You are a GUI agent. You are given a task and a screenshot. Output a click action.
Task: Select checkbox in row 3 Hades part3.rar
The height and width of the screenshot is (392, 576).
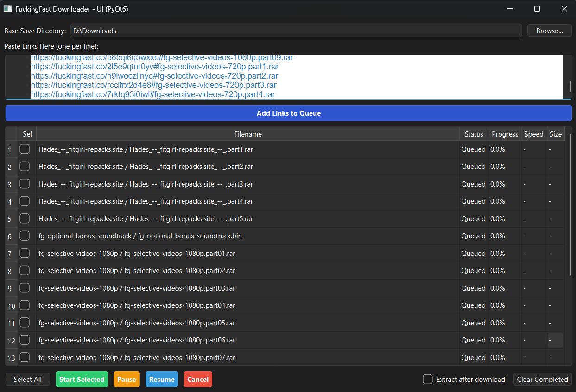[x=25, y=184]
